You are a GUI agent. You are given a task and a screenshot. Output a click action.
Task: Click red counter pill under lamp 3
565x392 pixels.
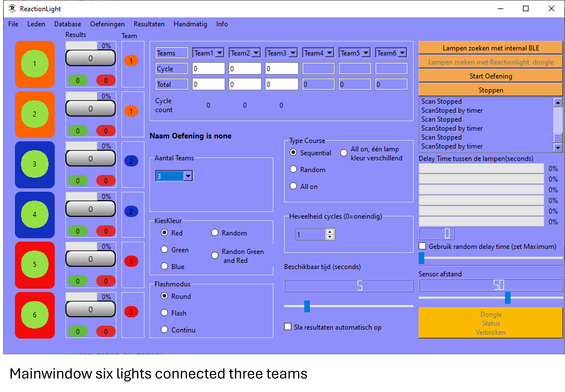point(106,181)
